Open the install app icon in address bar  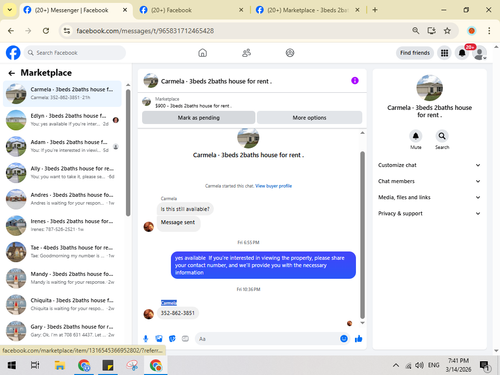point(432,31)
